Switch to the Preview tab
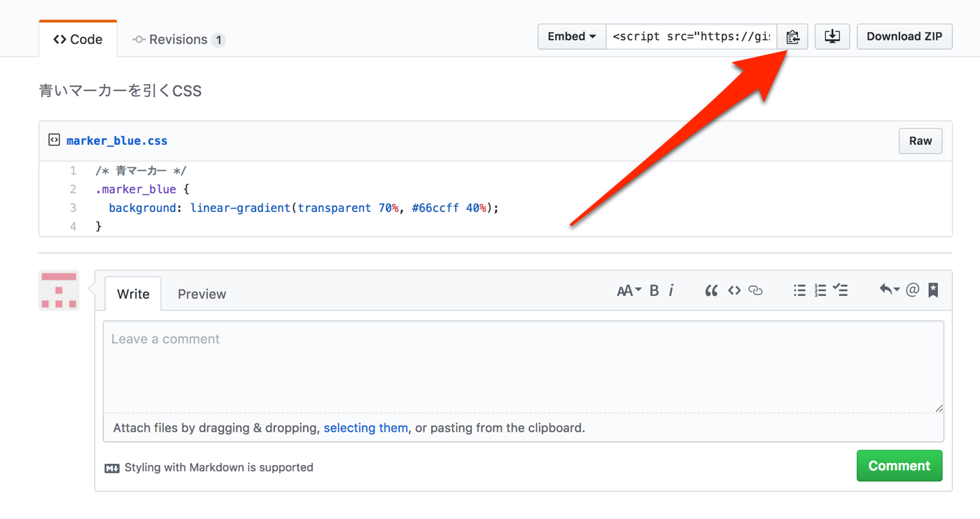The height and width of the screenshot is (519, 980). pyautogui.click(x=202, y=294)
